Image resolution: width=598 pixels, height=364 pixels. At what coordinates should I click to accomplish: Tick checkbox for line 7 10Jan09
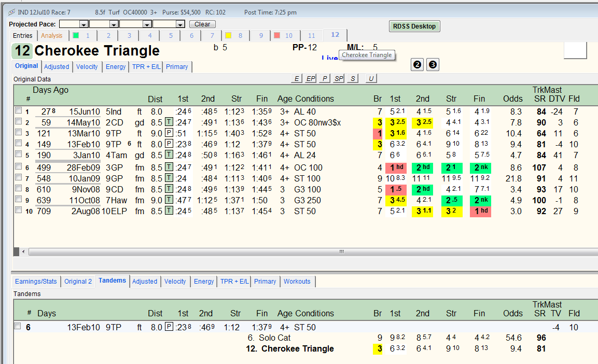(x=18, y=177)
